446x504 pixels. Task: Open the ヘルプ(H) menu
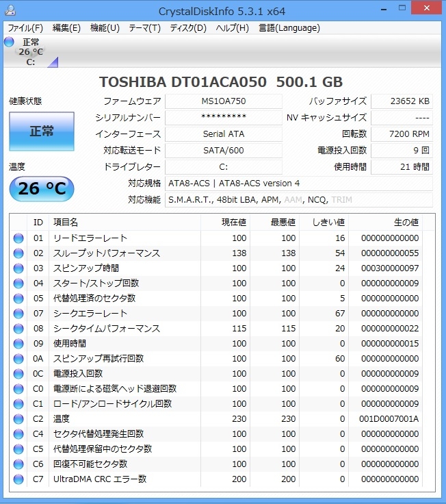232,28
